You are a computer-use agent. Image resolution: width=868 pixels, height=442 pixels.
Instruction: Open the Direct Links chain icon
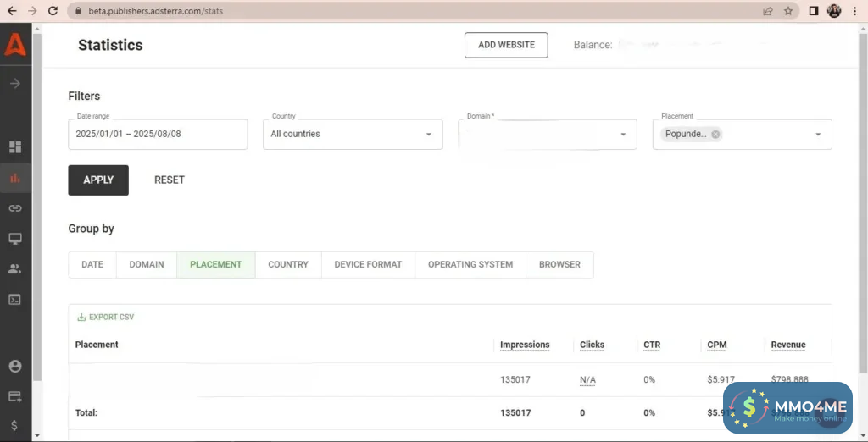pyautogui.click(x=15, y=208)
